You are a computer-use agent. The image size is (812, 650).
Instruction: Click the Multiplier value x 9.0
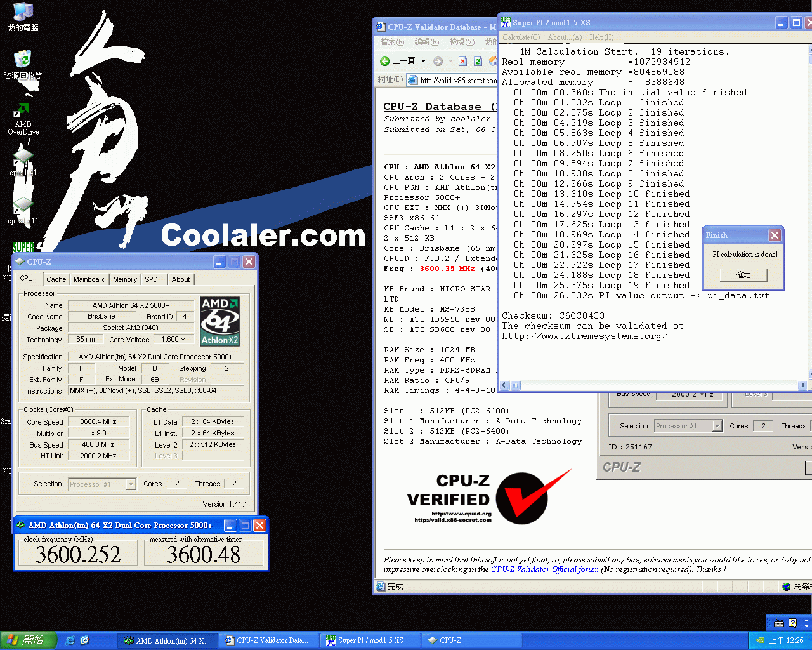click(98, 433)
